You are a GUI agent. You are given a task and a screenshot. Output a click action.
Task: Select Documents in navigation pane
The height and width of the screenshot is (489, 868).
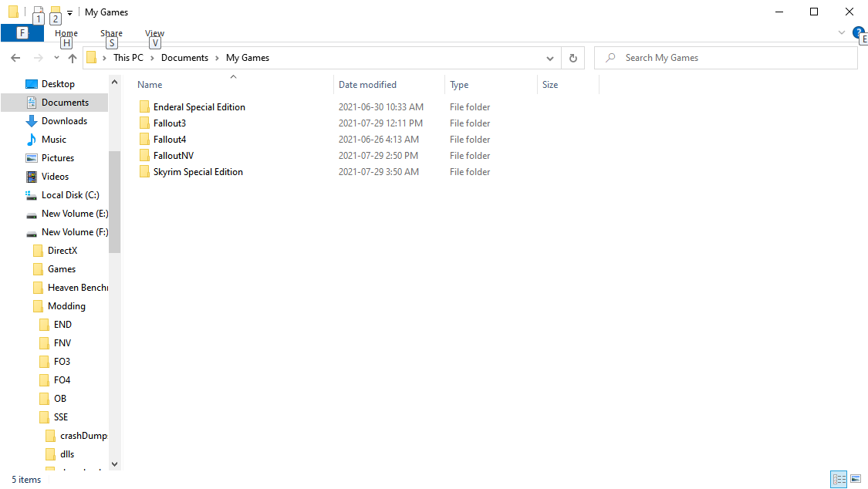point(65,103)
